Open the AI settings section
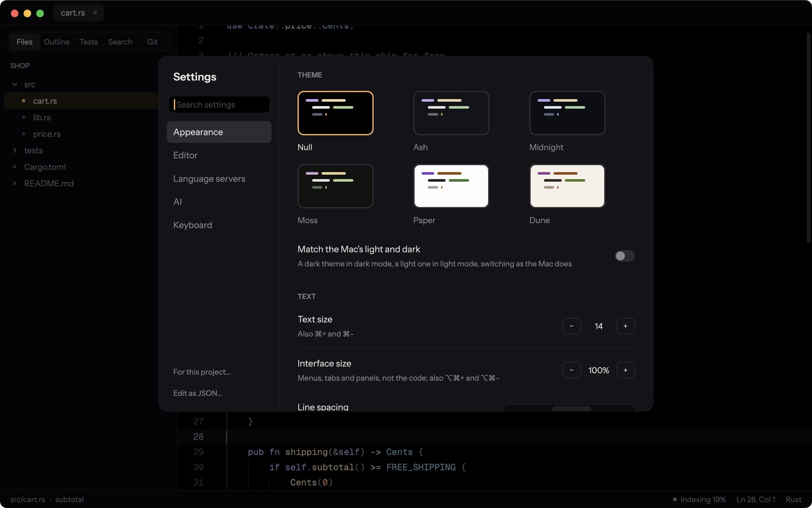The width and height of the screenshot is (812, 508). (219, 202)
